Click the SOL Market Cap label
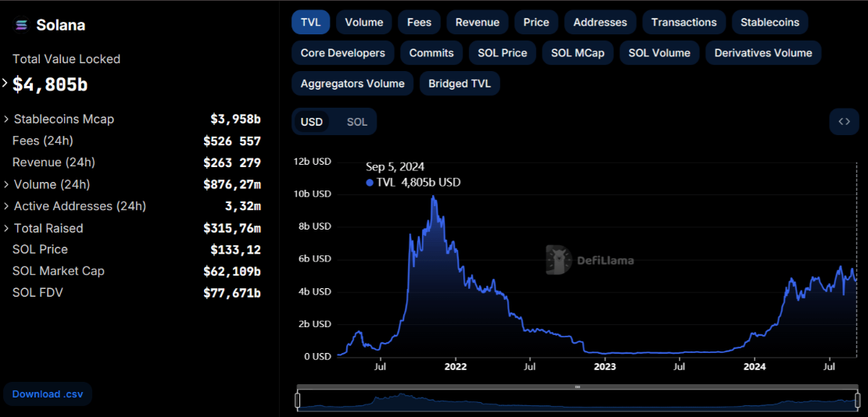The height and width of the screenshot is (417, 868). [x=58, y=271]
